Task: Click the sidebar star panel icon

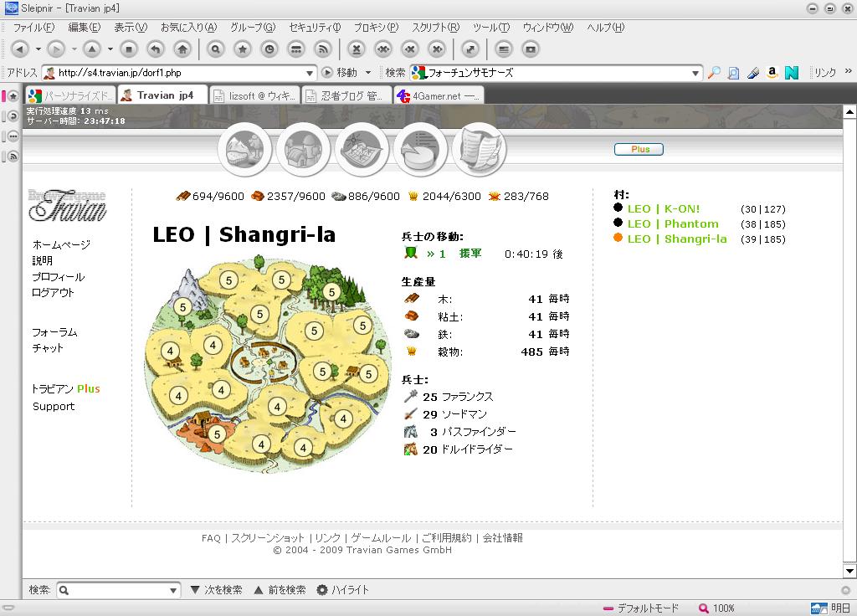Action: tap(13, 96)
